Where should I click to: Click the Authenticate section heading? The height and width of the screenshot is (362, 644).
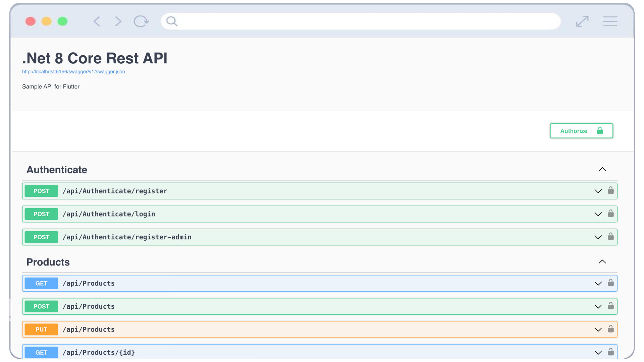57,170
